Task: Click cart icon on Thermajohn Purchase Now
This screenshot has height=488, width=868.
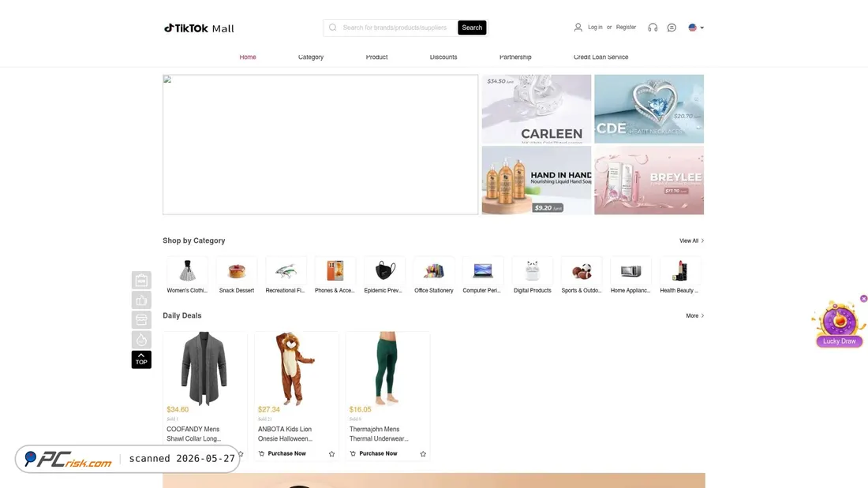Action: (x=353, y=453)
